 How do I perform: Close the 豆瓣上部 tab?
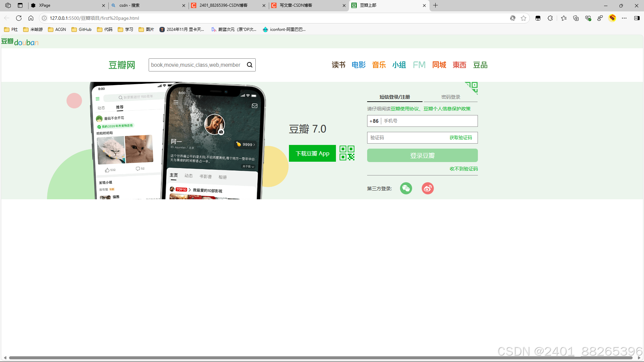click(x=424, y=5)
